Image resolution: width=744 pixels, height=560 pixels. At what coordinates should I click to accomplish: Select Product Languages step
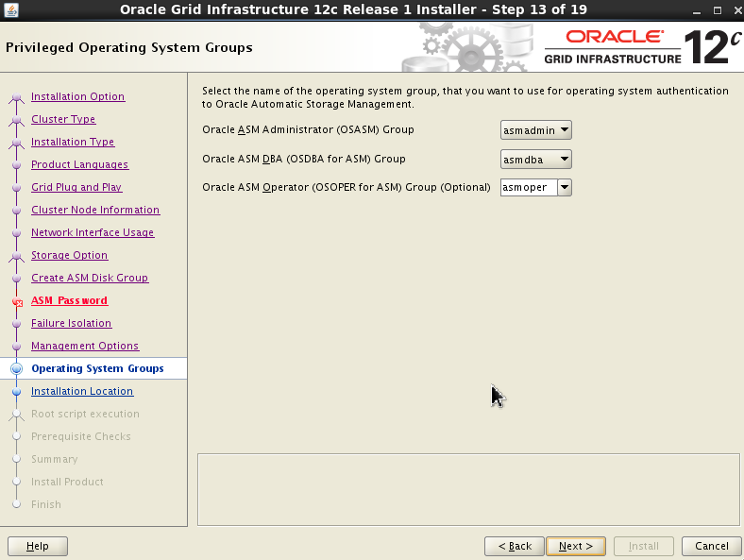pyautogui.click(x=79, y=164)
